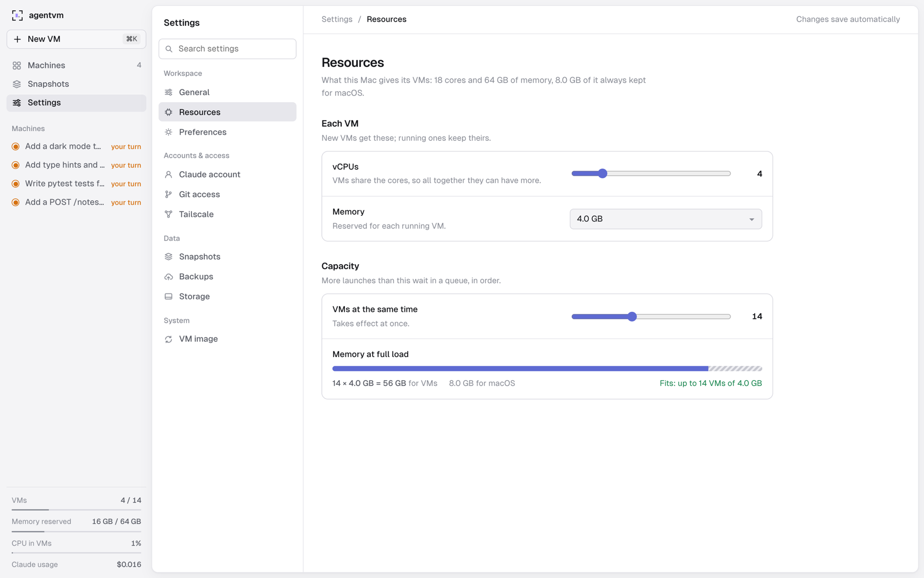
Task: Click the Data Snapshots layers icon
Action: pyautogui.click(x=168, y=256)
